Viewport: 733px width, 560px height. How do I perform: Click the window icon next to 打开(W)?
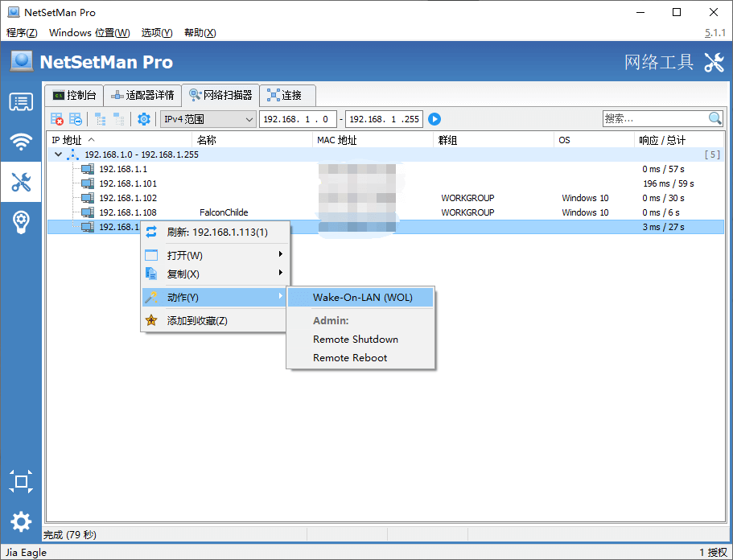pos(151,255)
